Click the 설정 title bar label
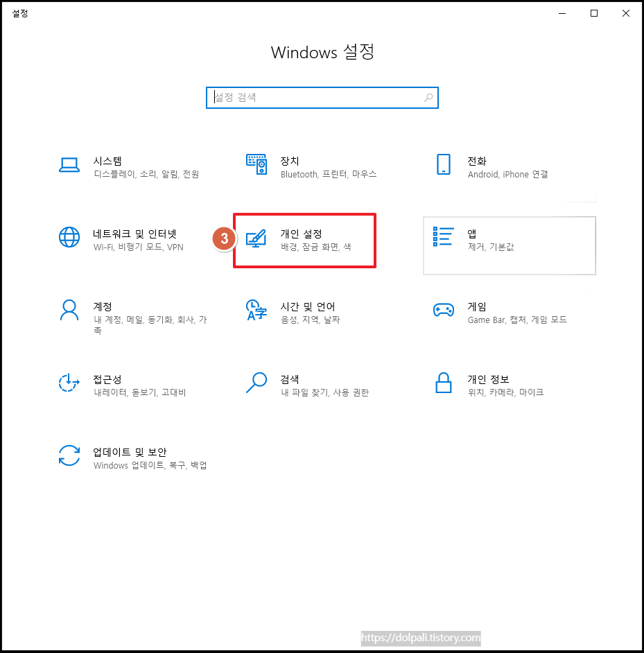 click(20, 12)
